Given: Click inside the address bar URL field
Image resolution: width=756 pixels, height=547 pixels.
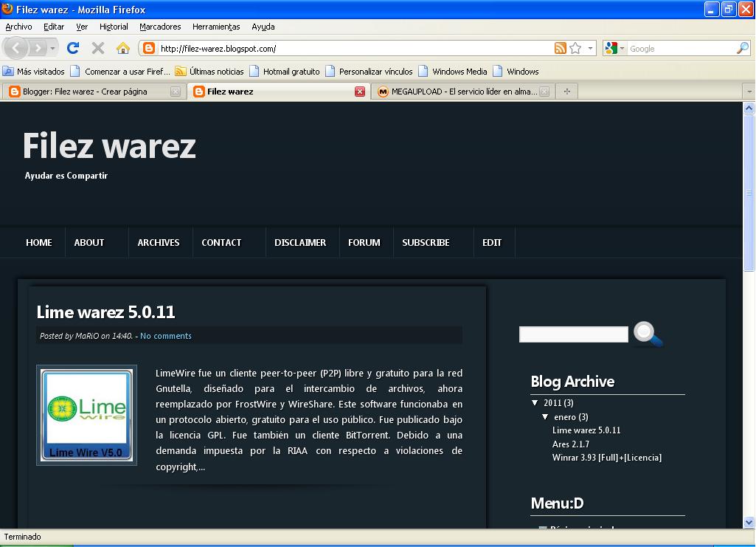Looking at the screenshot, I should (x=295, y=47).
